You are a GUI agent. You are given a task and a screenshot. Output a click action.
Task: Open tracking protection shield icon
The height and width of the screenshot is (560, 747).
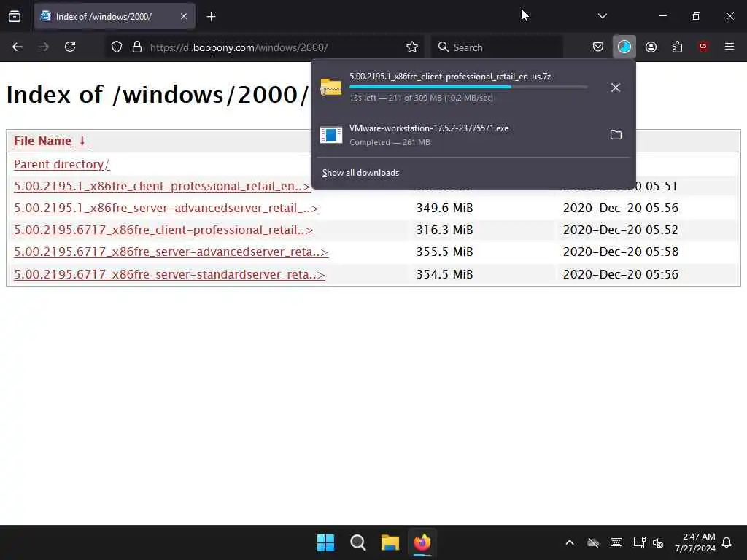click(117, 47)
